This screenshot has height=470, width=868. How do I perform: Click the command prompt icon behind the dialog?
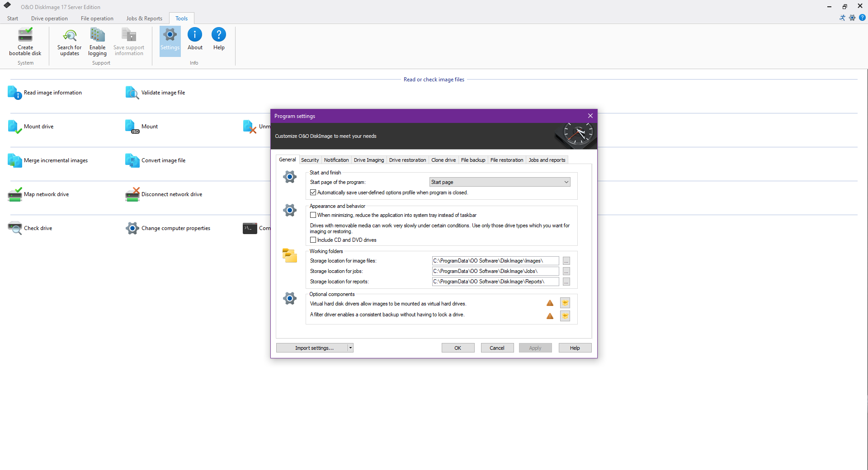pos(250,228)
